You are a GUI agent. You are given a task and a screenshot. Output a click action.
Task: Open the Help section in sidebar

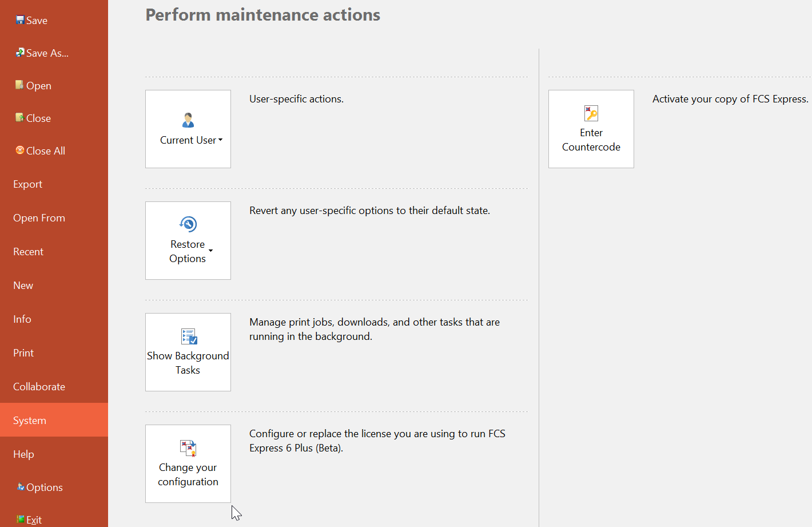tap(23, 454)
